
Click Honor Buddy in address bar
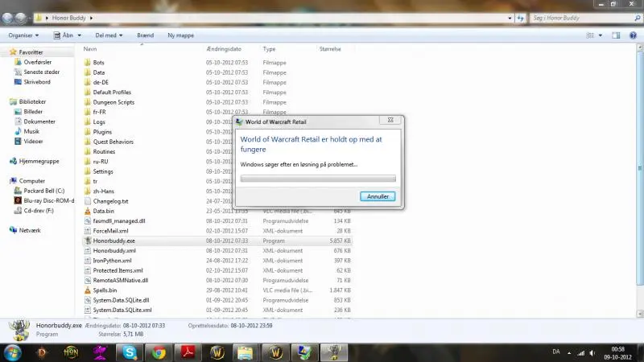[68, 18]
